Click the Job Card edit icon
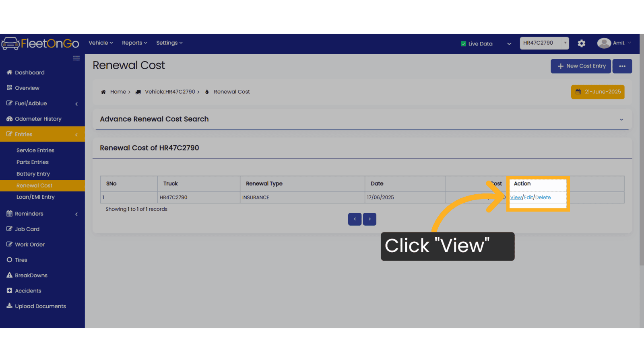This screenshot has width=644, height=362. [9, 229]
